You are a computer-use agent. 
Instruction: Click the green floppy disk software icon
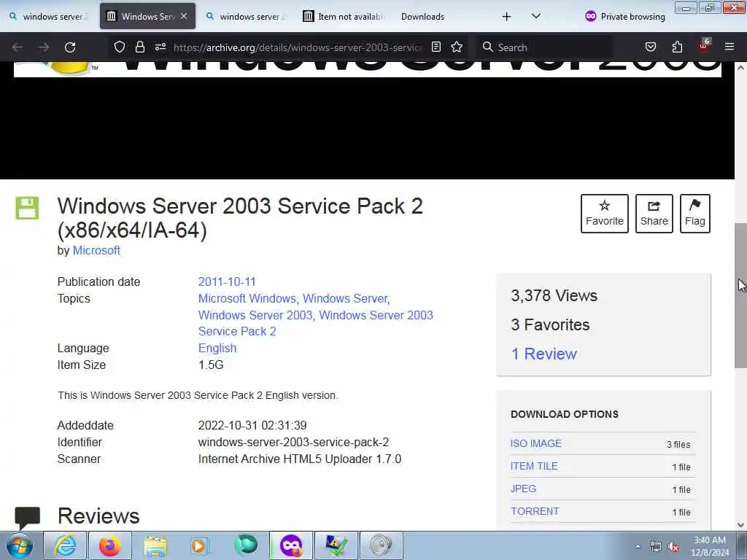click(x=27, y=208)
